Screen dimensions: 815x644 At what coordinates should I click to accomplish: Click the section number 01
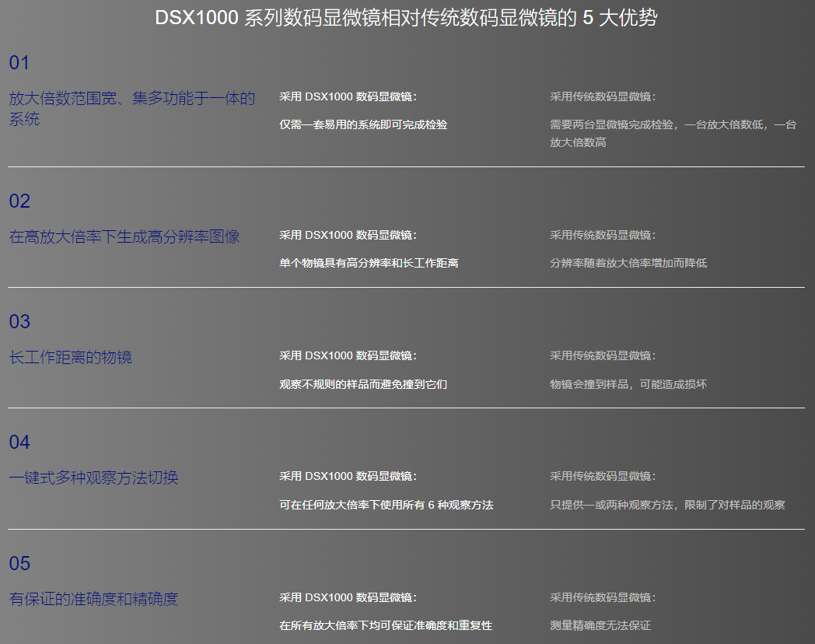point(19,63)
